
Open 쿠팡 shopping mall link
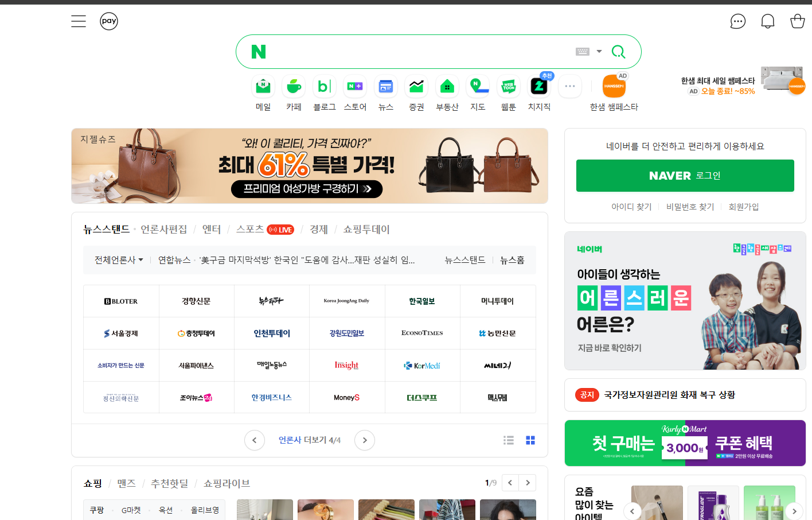tap(97, 510)
